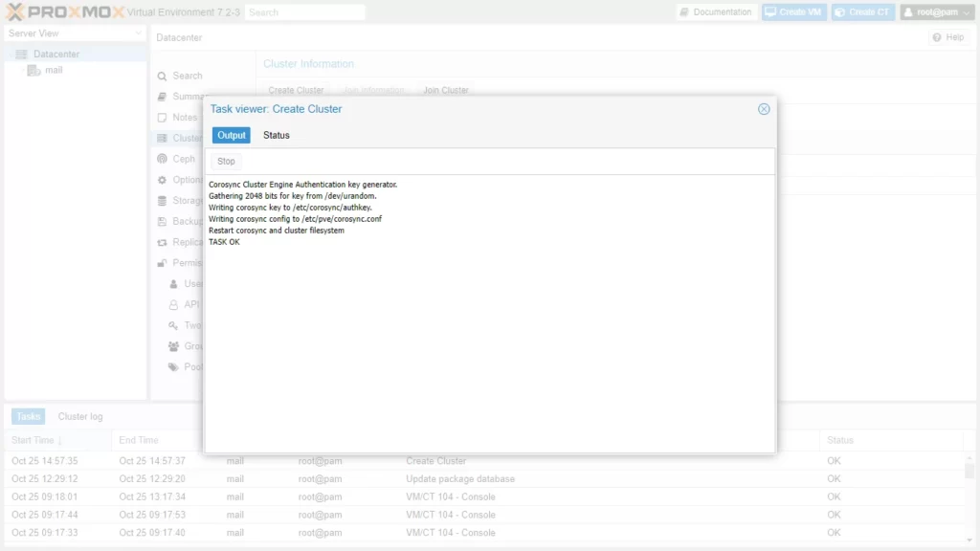980x551 pixels.
Task: Click the Notes icon in the sidebar
Action: [164, 118]
